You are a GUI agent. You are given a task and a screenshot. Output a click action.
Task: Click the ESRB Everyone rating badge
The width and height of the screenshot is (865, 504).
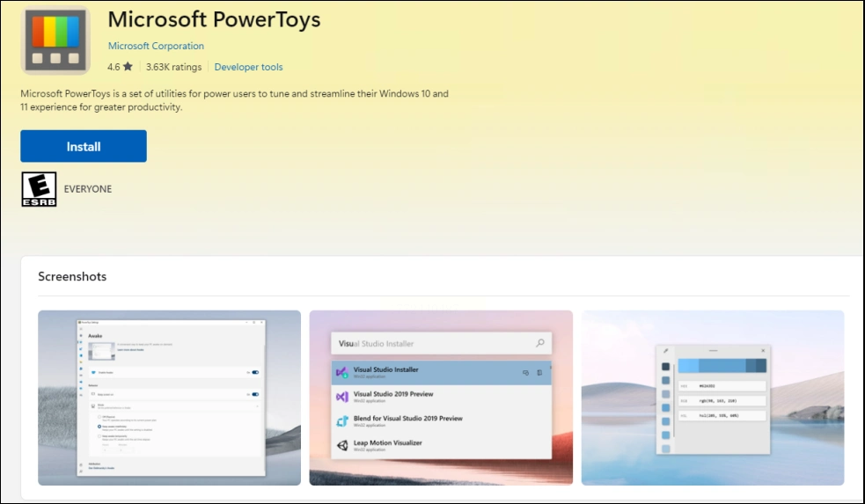point(39,189)
